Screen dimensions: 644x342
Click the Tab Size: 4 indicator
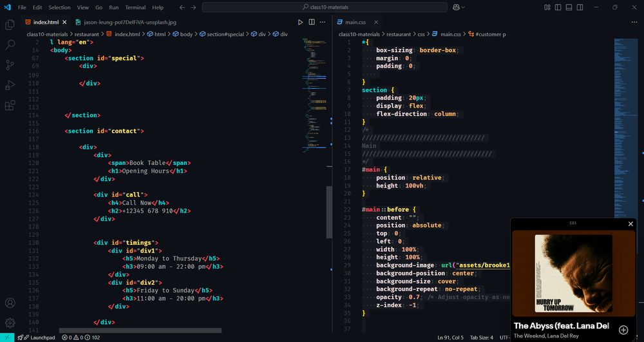(x=481, y=337)
